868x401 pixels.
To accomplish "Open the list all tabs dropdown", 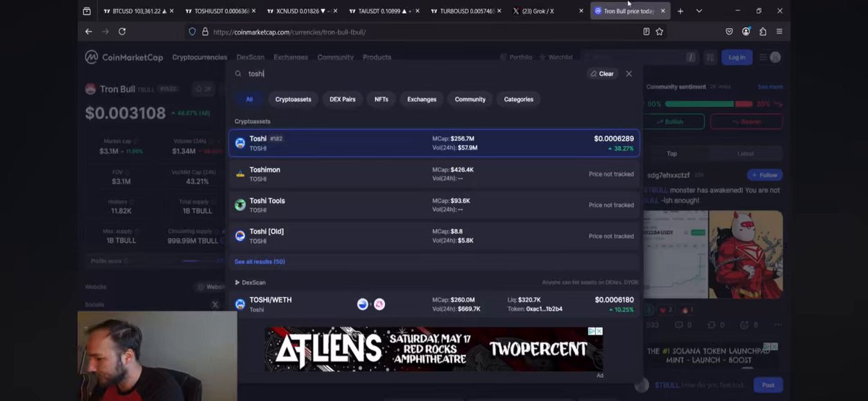I will point(699,11).
